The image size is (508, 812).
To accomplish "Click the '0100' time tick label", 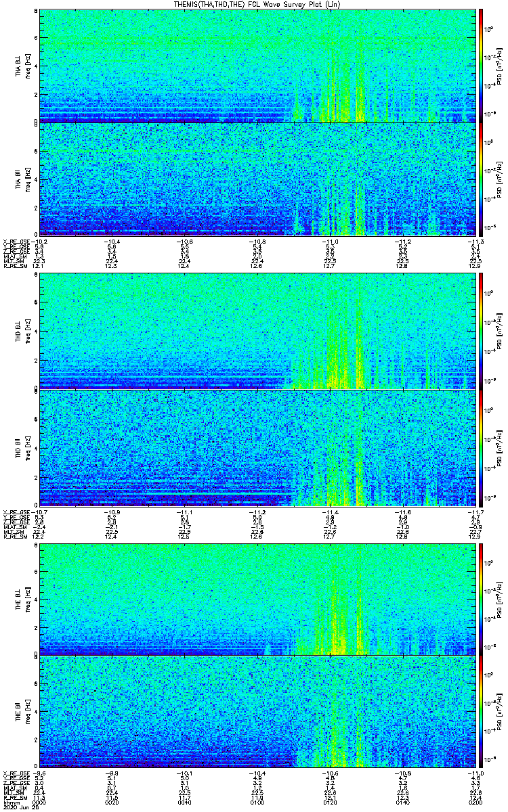I will click(257, 802).
